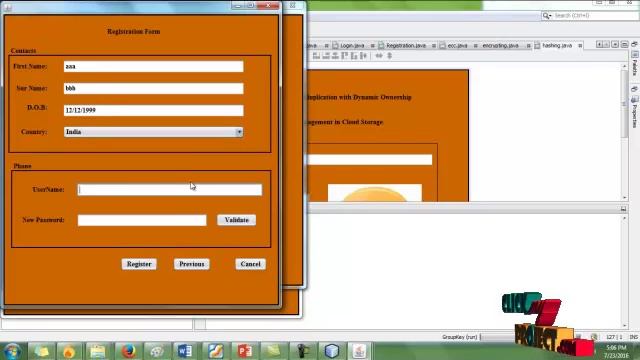The width and height of the screenshot is (640, 360).
Task: Focus the UserName text field
Action: point(170,190)
